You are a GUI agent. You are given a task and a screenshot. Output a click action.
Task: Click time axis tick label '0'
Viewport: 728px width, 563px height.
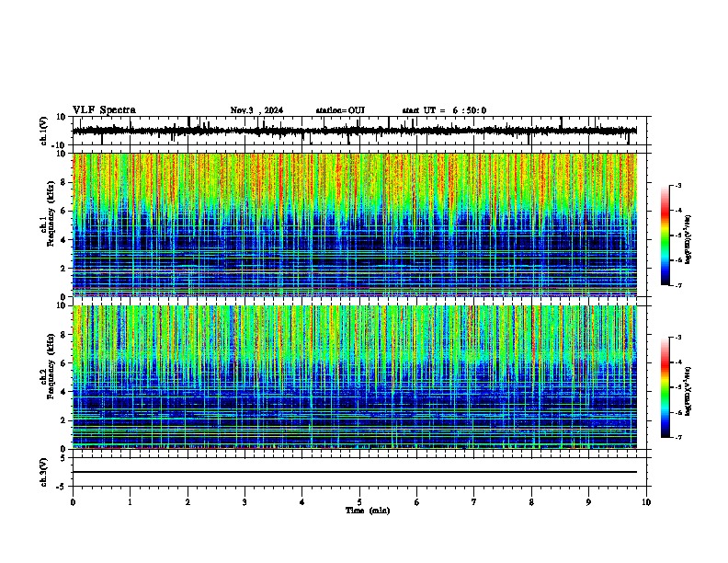[73, 502]
